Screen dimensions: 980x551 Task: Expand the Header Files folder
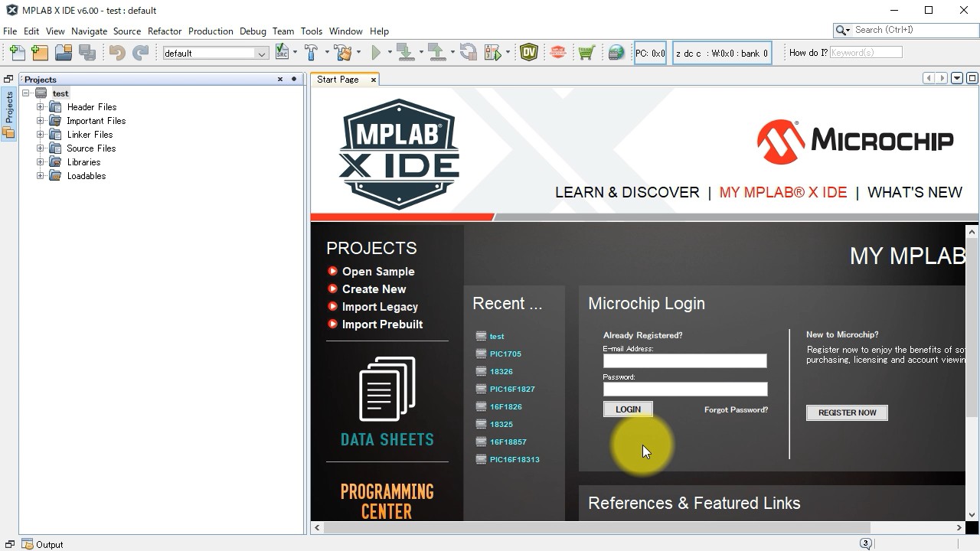coord(41,107)
